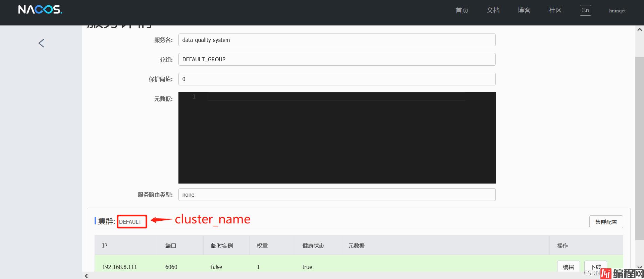The width and height of the screenshot is (644, 279).
Task: Open 首页 home menu item
Action: coord(462,11)
